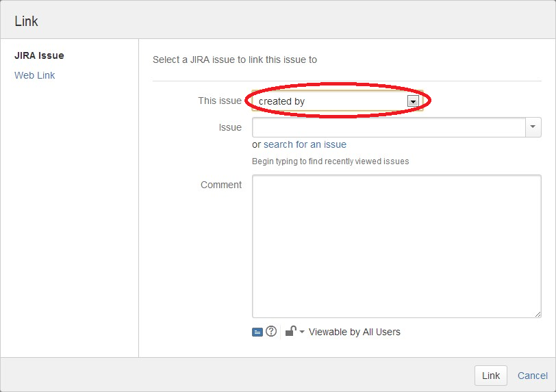This screenshot has width=556, height=392.
Task: Click the Link submit button
Action: 491,376
